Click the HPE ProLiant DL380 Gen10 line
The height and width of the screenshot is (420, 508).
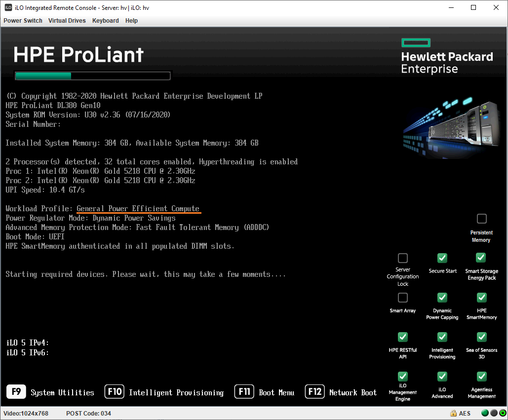(53, 106)
